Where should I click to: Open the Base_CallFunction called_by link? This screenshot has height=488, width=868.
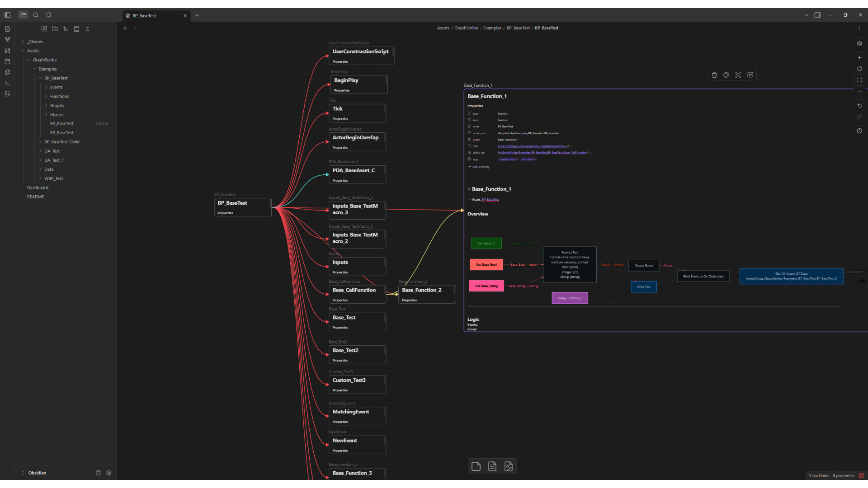click(x=542, y=153)
